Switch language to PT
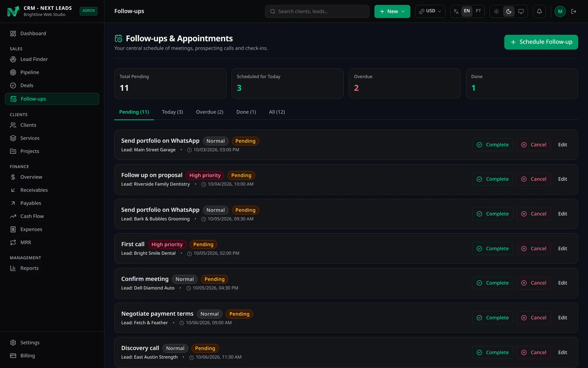 click(478, 11)
